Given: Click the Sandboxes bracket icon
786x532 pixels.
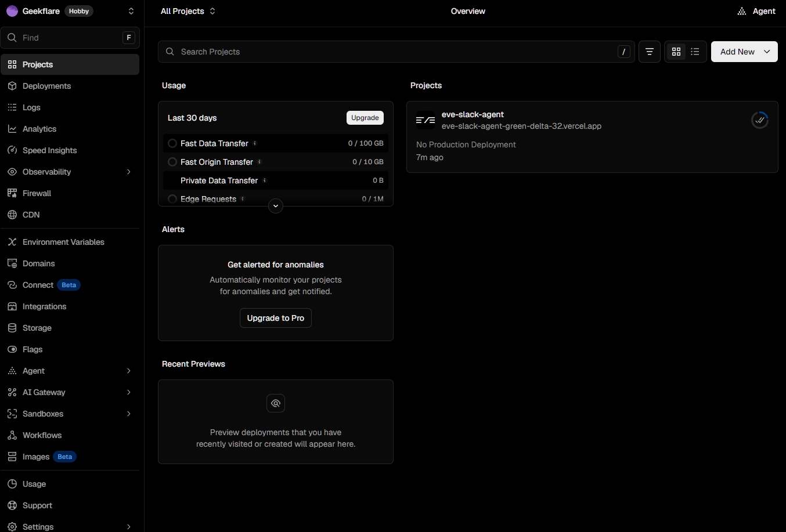Looking at the screenshot, I should pyautogui.click(x=12, y=414).
